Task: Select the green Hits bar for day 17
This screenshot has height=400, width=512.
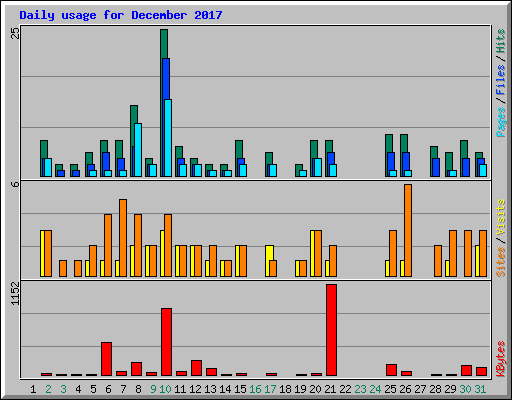Action: click(269, 158)
